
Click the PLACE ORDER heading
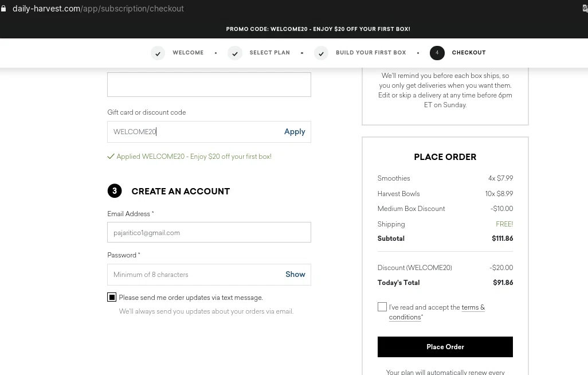445,157
